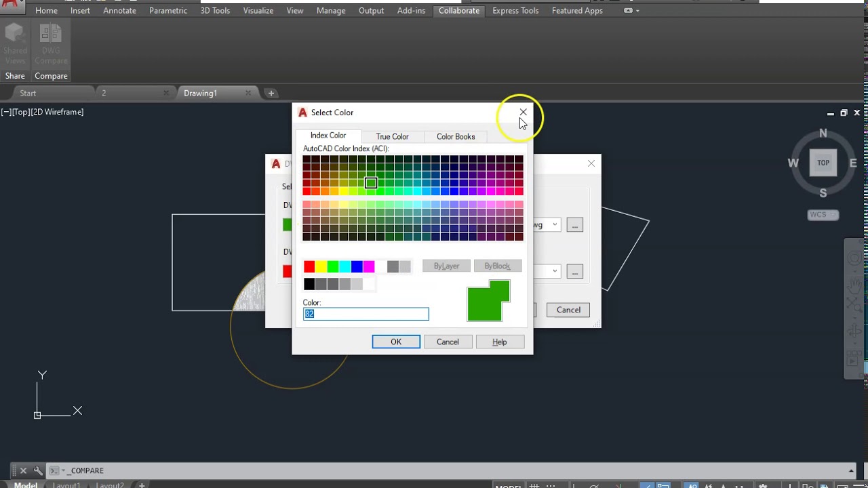The image size is (868, 488).
Task: Minimize the drawing viewport window
Action: (831, 113)
